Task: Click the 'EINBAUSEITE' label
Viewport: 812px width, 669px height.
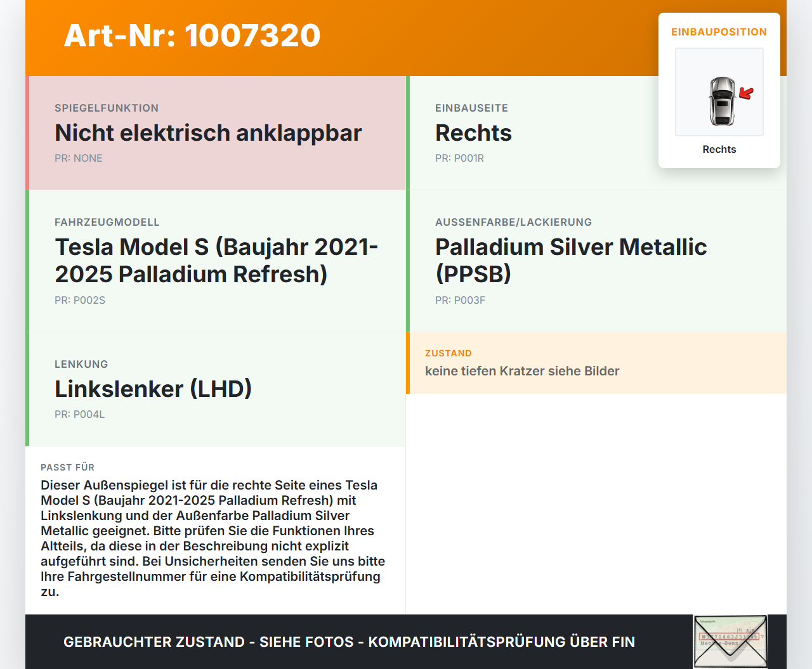Action: point(471,108)
